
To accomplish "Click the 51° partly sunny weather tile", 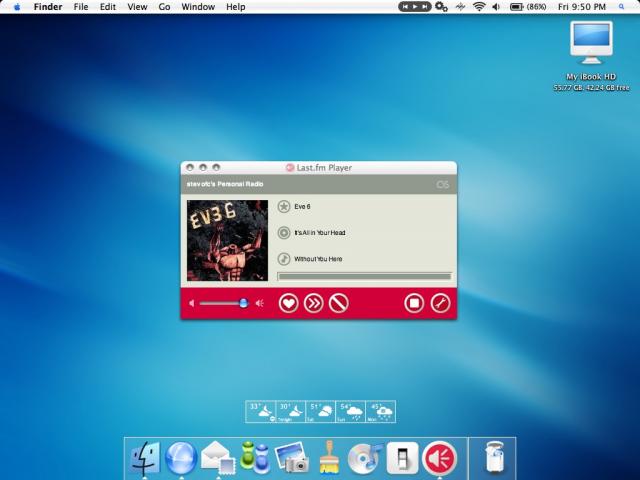I will (320, 412).
